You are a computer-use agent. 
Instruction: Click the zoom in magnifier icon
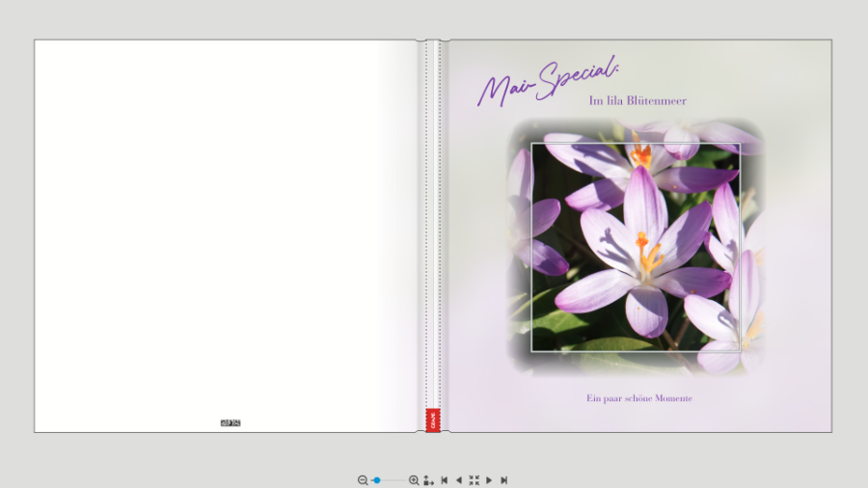414,480
